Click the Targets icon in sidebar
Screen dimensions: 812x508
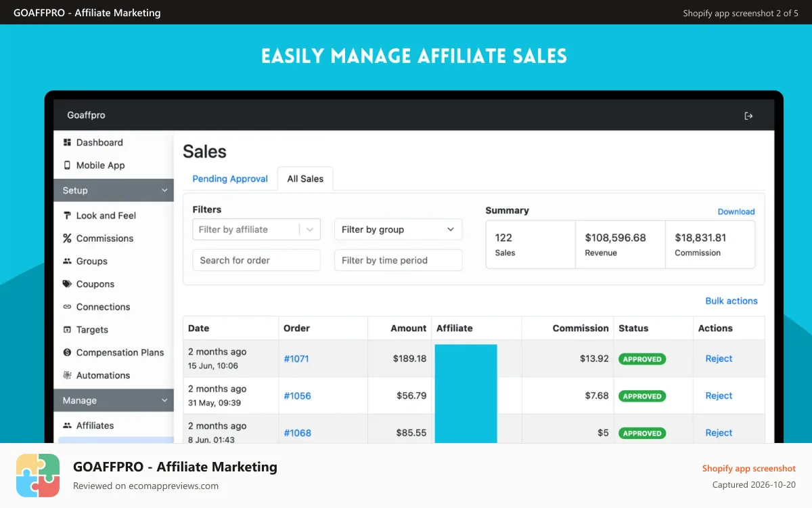pyautogui.click(x=67, y=330)
